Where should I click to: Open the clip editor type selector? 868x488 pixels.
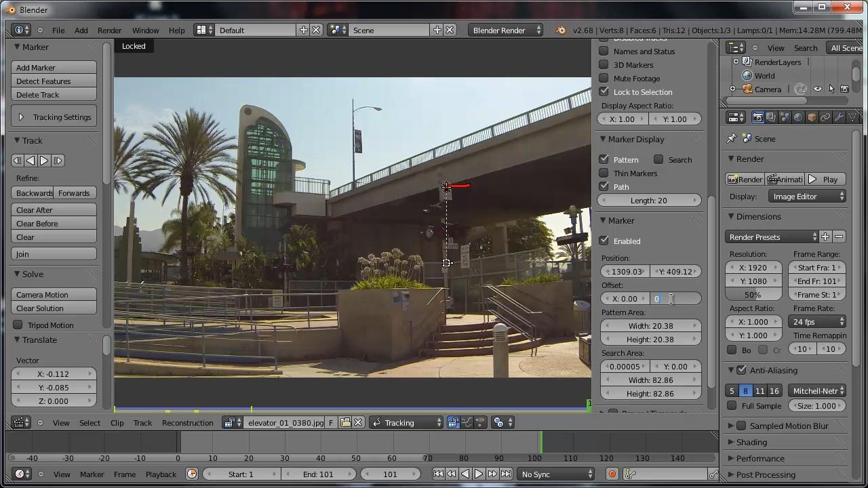pos(22,422)
